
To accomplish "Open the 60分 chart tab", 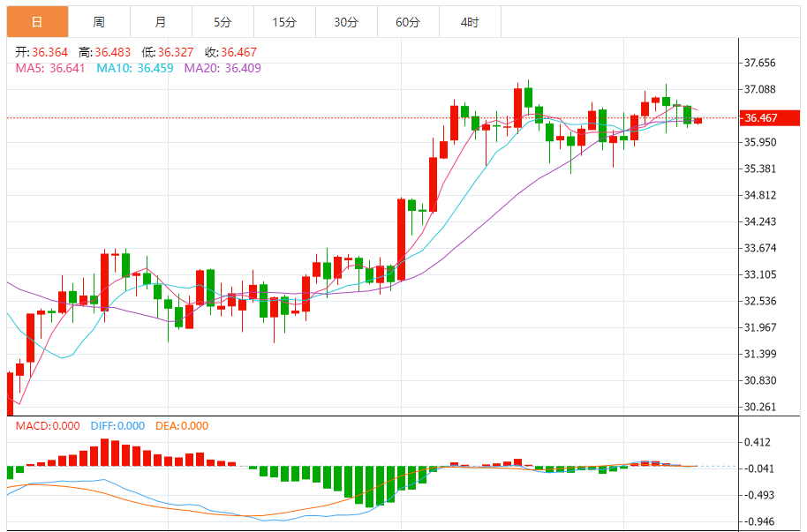I will (408, 22).
